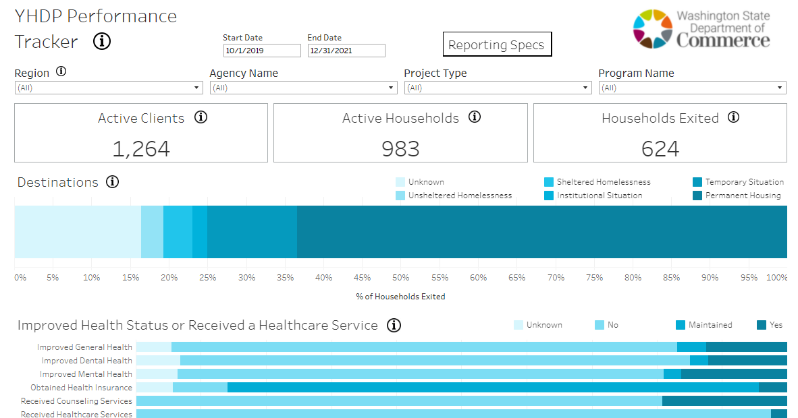Expand the Region dropdown
Screen dimensions: 798x418
tap(108, 88)
